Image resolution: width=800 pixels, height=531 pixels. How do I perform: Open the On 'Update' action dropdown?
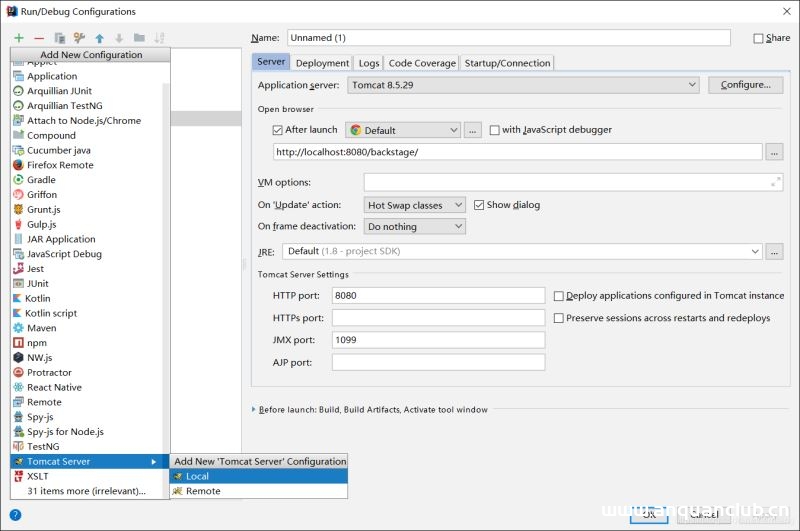coord(415,205)
